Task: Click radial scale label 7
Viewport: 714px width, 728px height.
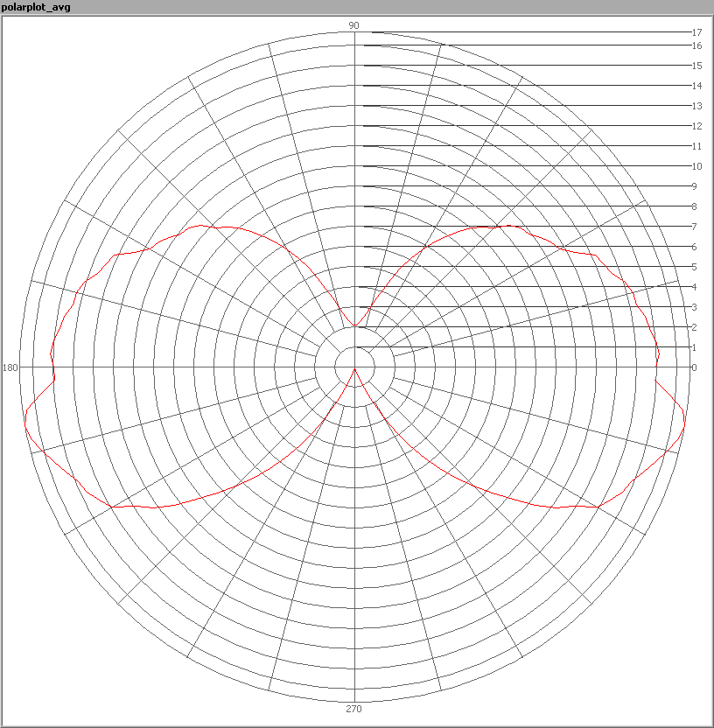Action: click(694, 227)
